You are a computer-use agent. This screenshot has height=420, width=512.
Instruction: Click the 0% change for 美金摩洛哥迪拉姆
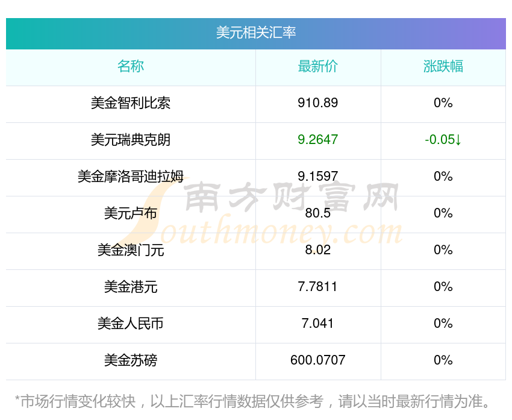point(443,177)
